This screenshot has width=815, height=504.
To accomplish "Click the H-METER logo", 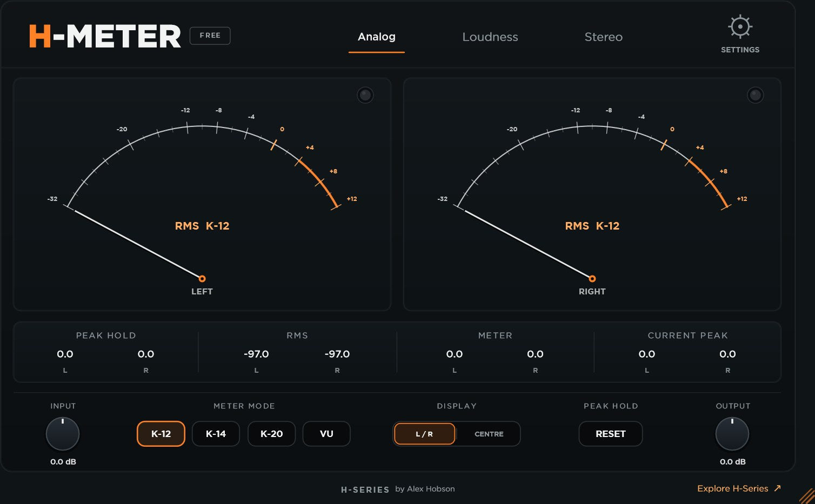I will (105, 36).
